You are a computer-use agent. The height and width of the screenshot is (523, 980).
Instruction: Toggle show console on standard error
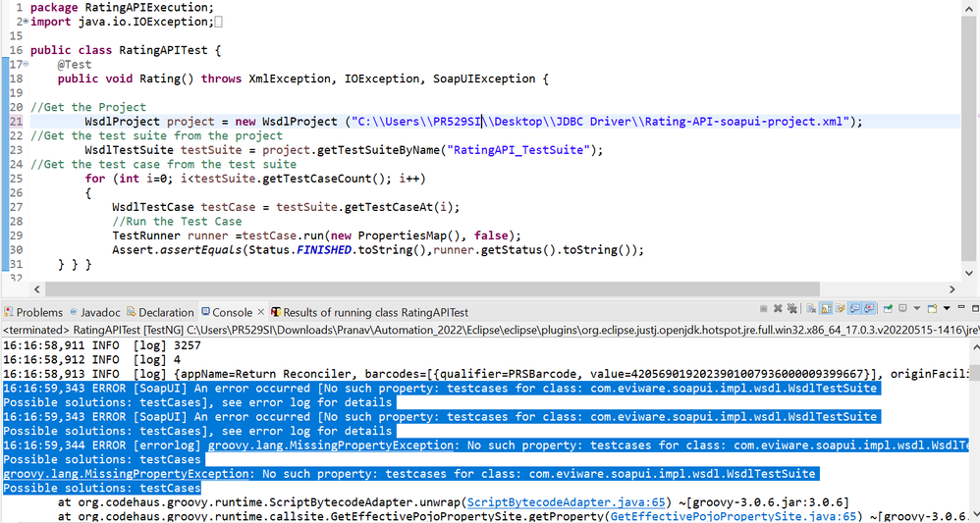click(869, 309)
